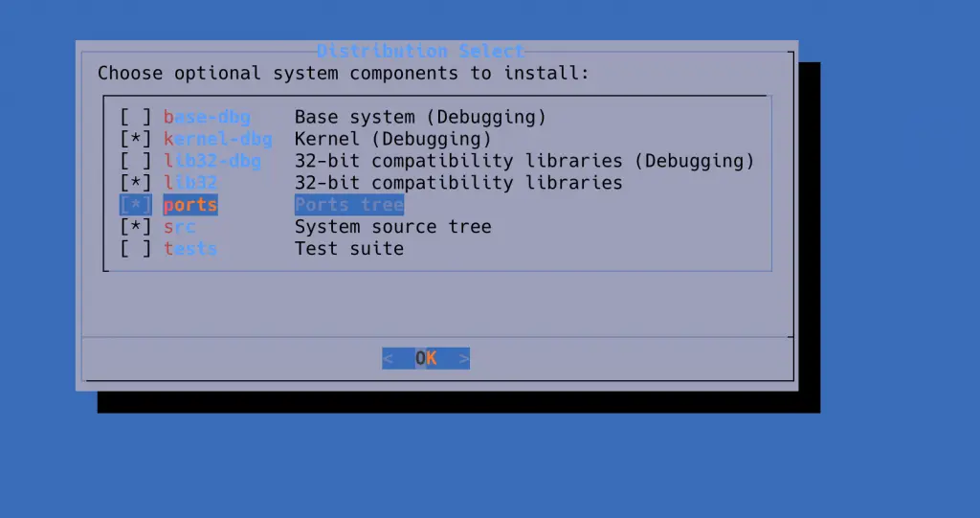Select the kernel-dbg component name
980x518 pixels.
[218, 139]
